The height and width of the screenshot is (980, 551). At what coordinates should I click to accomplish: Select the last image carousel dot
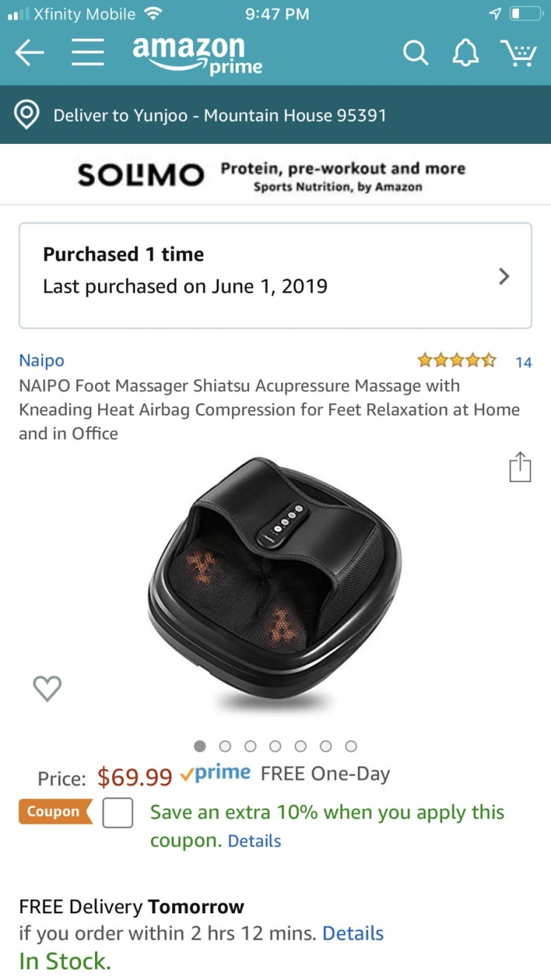click(352, 746)
